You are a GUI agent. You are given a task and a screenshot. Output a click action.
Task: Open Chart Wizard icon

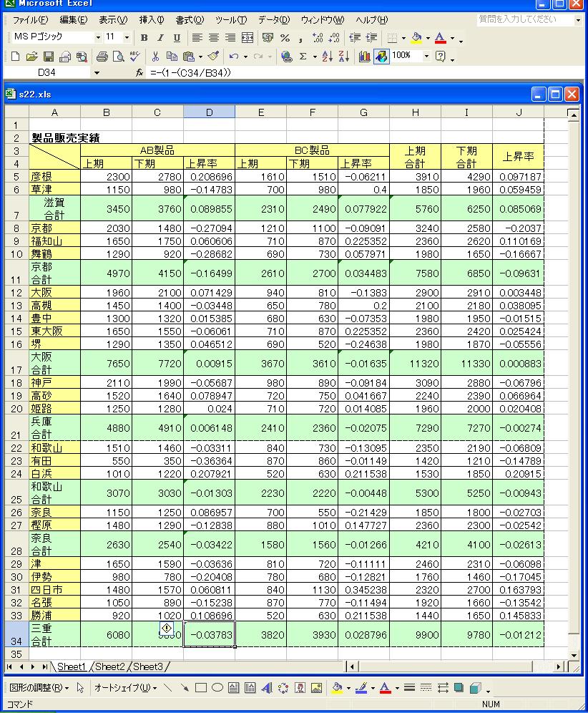(364, 57)
